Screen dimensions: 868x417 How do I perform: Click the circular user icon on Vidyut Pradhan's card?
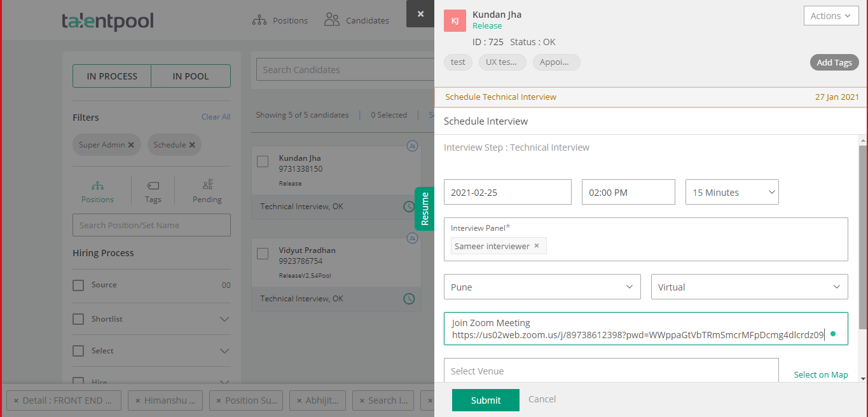pyautogui.click(x=412, y=237)
